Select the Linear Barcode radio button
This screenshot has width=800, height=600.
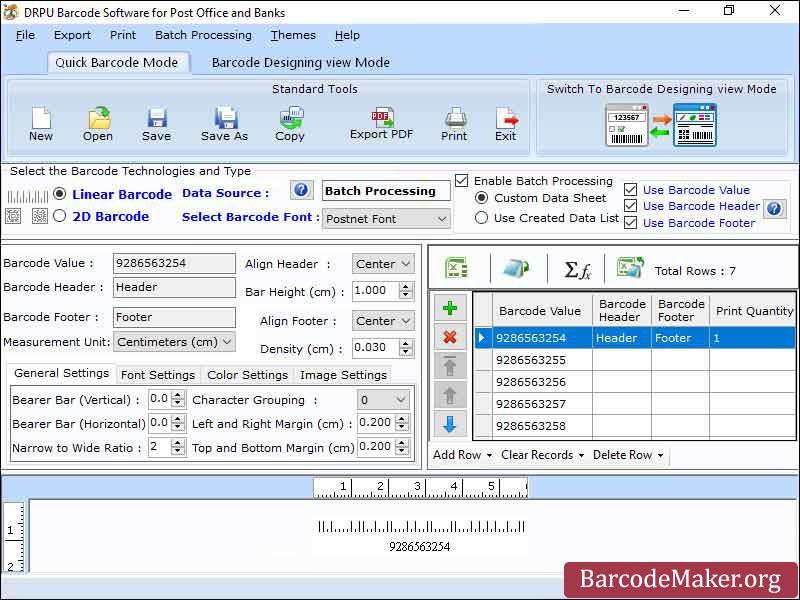pyautogui.click(x=60, y=194)
